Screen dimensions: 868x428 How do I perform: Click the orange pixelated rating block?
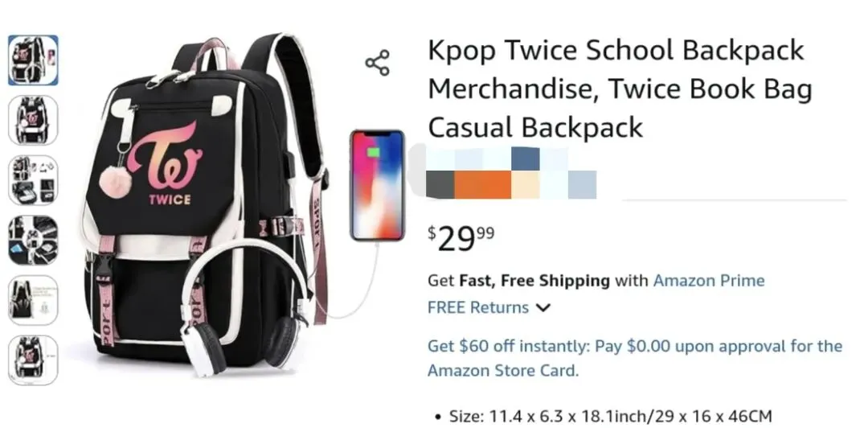(483, 184)
